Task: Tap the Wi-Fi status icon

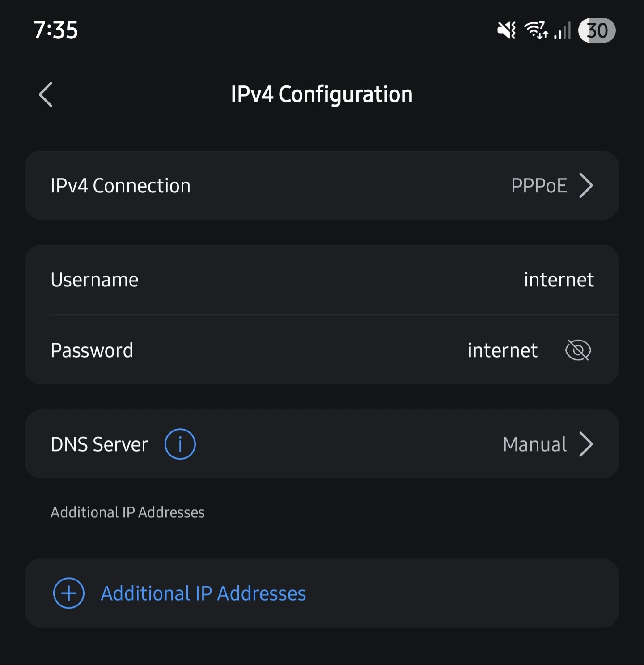Action: click(536, 30)
